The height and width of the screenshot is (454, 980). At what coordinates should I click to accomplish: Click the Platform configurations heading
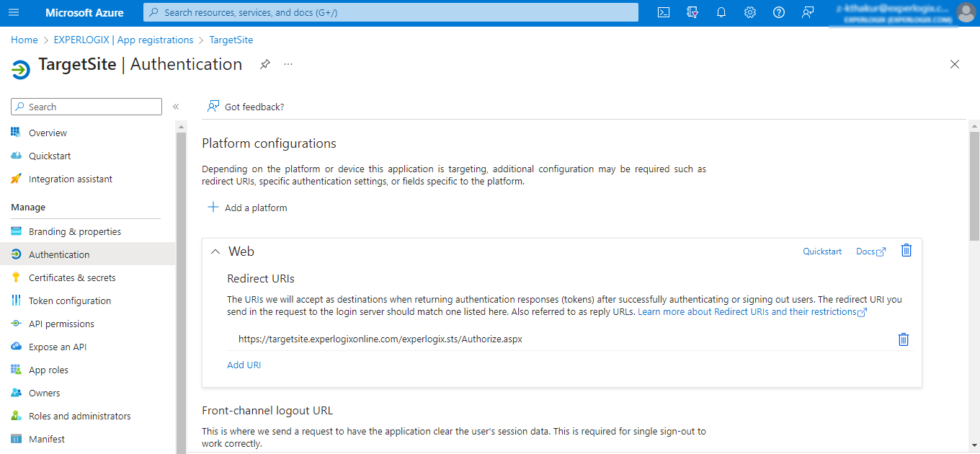tap(269, 143)
